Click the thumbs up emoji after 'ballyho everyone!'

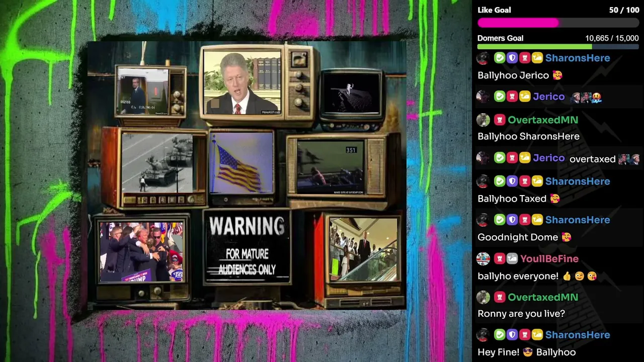(x=567, y=276)
